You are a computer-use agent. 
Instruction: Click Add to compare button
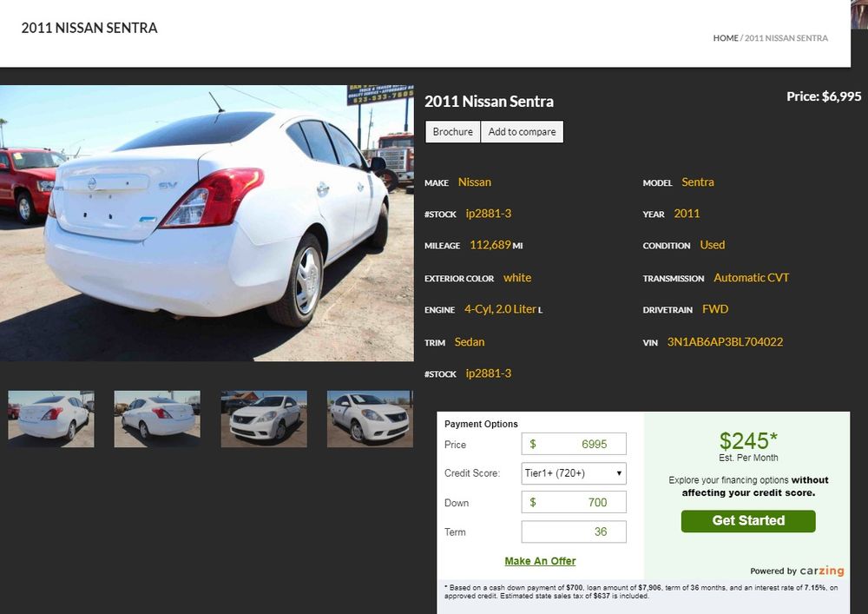[x=522, y=132]
